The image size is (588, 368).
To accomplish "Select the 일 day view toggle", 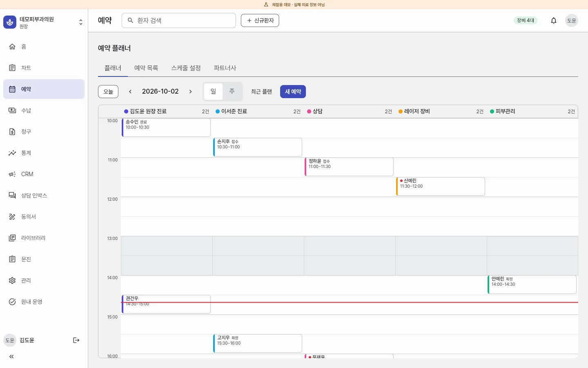I will pyautogui.click(x=213, y=92).
